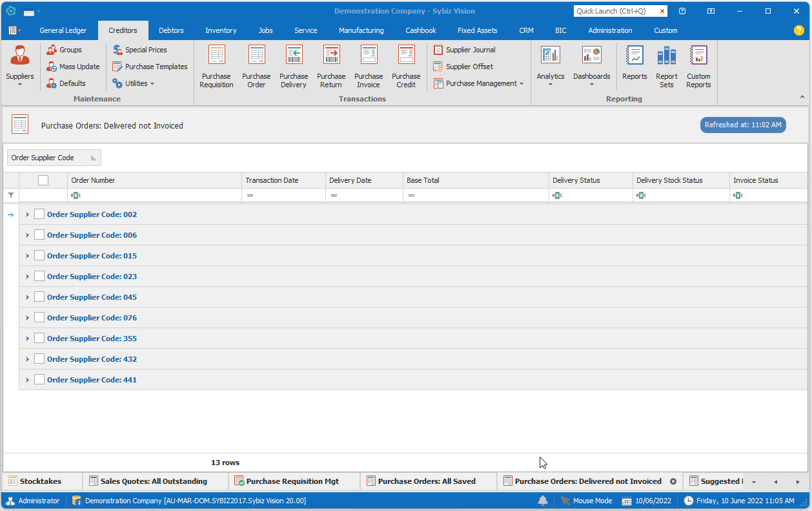Check the Supplier Code 045 group box
The height and width of the screenshot is (511, 812).
click(x=39, y=297)
